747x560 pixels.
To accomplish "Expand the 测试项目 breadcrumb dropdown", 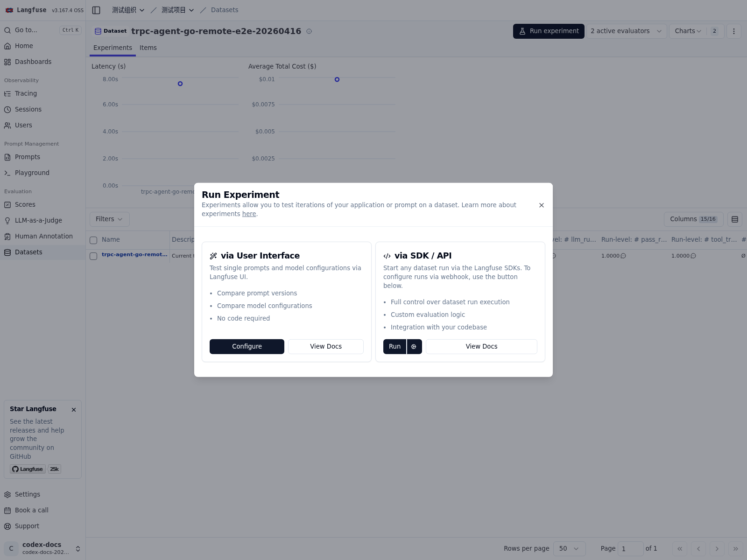I will point(177,9).
